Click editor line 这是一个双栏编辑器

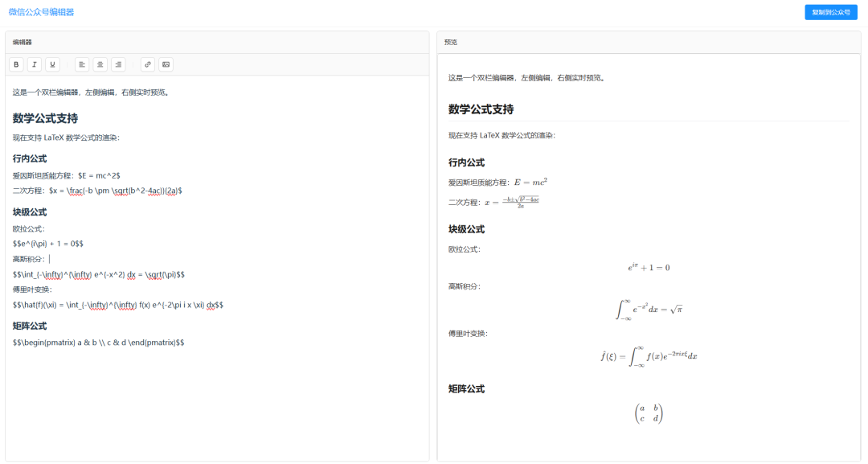coord(92,92)
